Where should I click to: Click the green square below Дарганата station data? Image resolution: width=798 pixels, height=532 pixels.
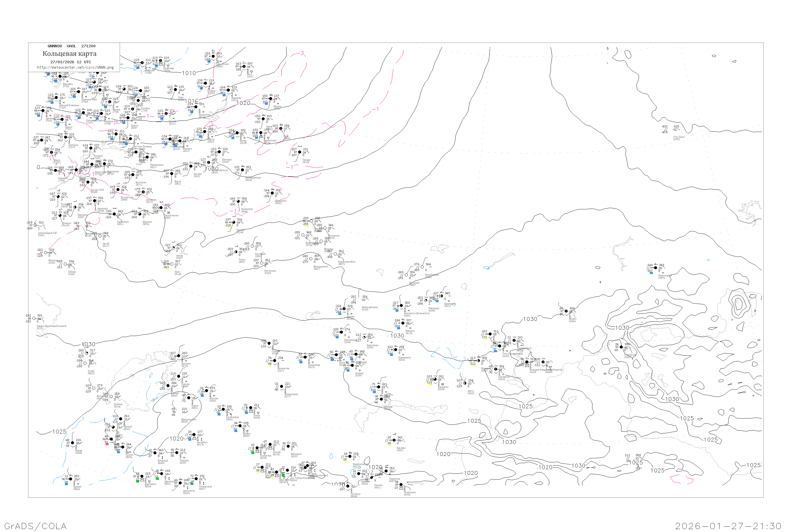click(x=138, y=481)
